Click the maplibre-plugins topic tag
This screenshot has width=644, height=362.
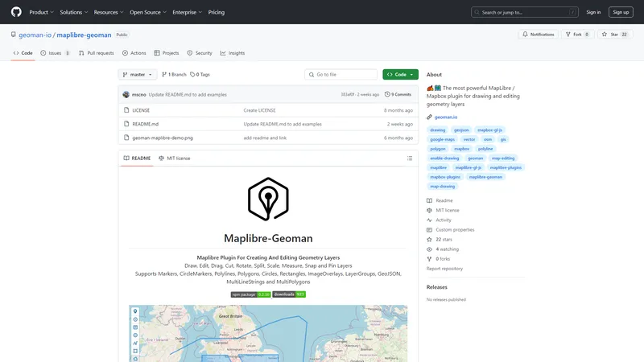pos(506,167)
